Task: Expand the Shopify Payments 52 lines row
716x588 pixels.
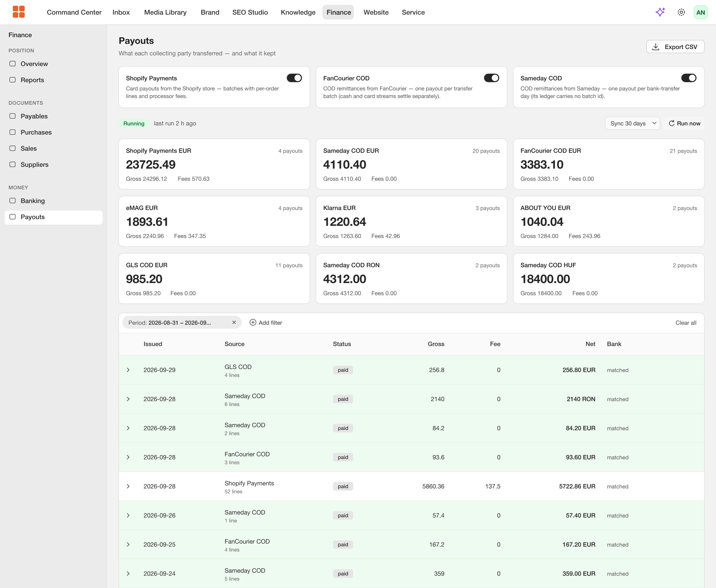Action: [x=128, y=486]
